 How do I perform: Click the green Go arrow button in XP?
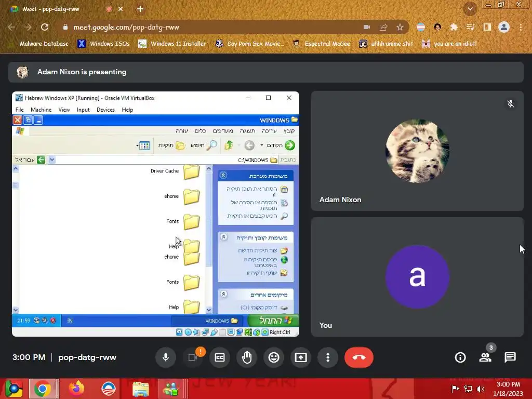(x=41, y=159)
